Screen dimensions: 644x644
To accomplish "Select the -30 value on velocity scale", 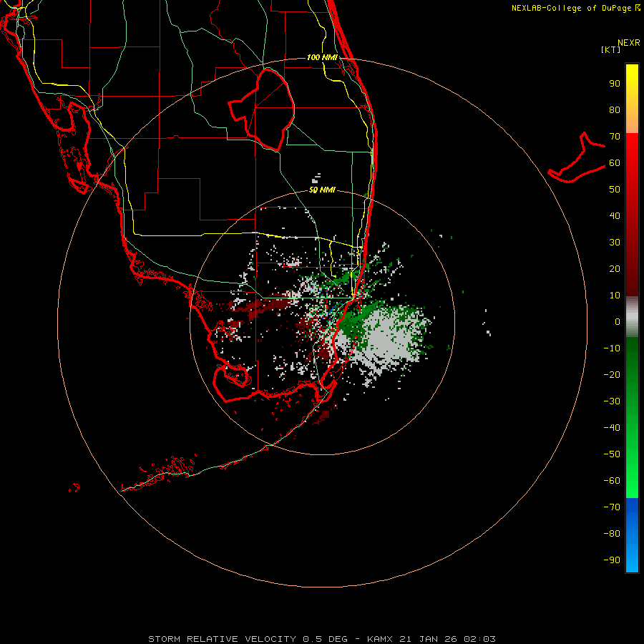I will pos(612,401).
